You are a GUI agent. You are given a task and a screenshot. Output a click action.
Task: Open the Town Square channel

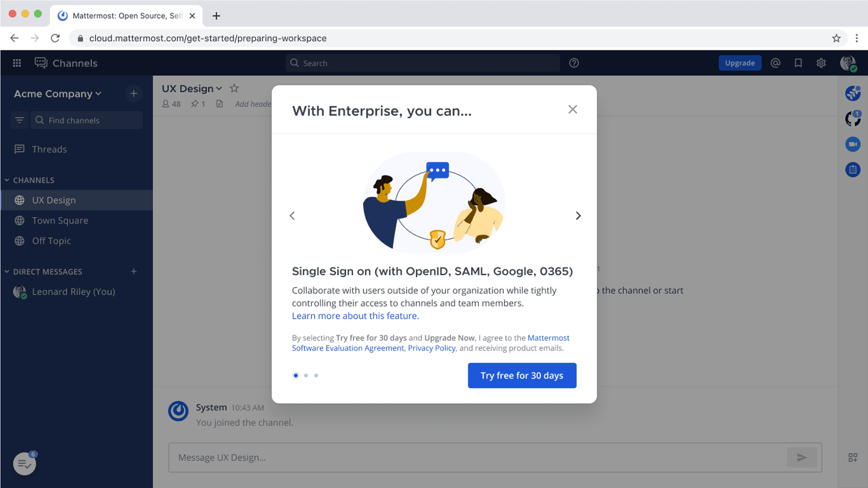60,221
